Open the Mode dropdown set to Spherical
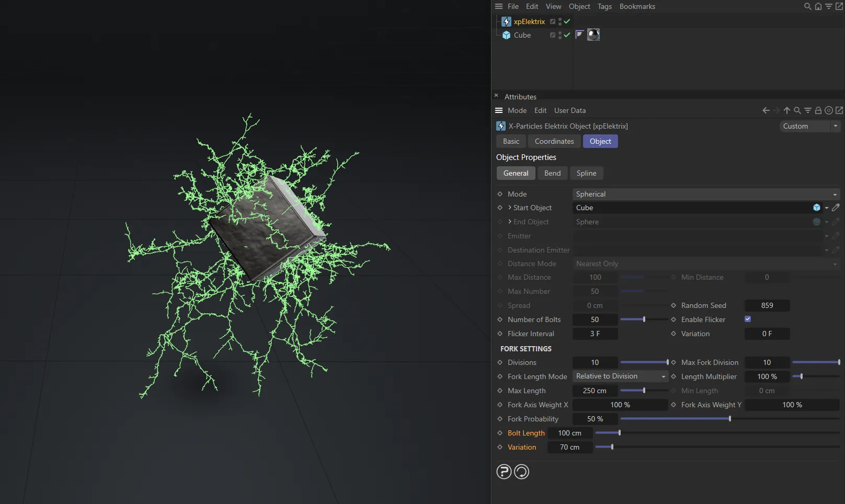Viewport: 845px width, 504px height. (706, 194)
